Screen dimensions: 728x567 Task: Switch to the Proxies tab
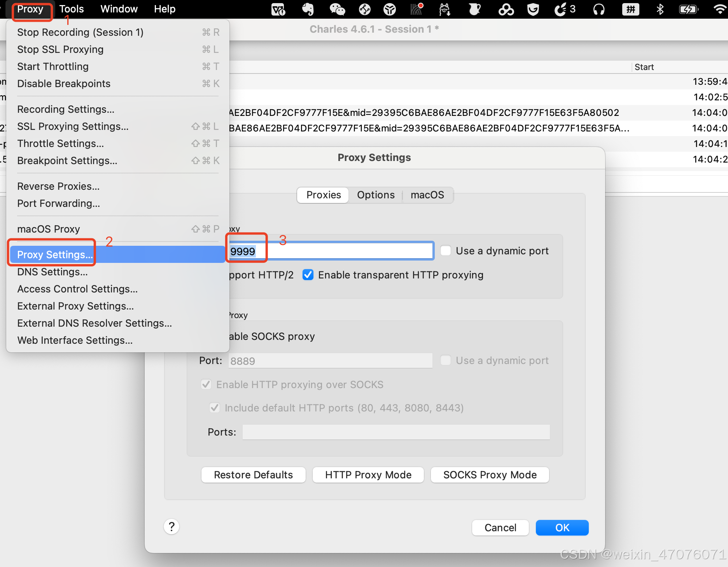323,195
